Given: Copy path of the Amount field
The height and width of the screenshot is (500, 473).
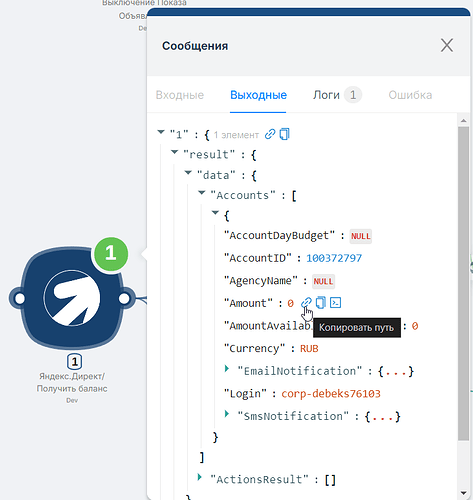Looking at the screenshot, I should (x=306, y=303).
